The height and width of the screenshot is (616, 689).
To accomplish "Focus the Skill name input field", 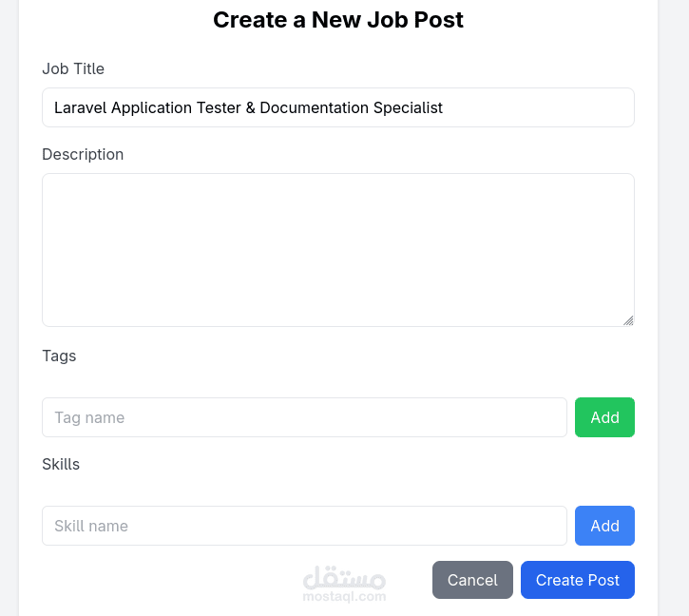I will (304, 526).
